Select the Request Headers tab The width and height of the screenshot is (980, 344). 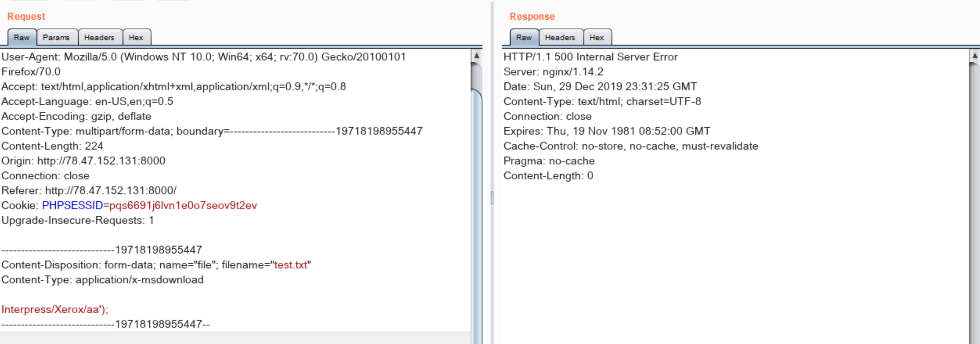(x=99, y=38)
